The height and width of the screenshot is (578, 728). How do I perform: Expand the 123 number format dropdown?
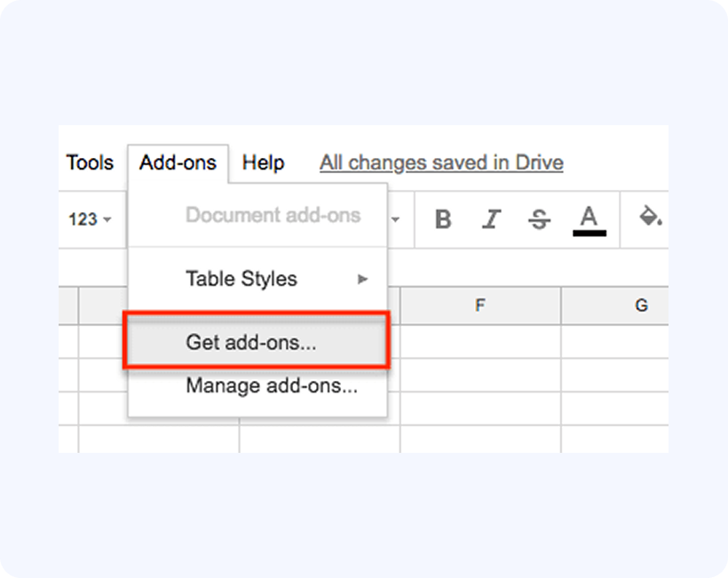tap(91, 219)
